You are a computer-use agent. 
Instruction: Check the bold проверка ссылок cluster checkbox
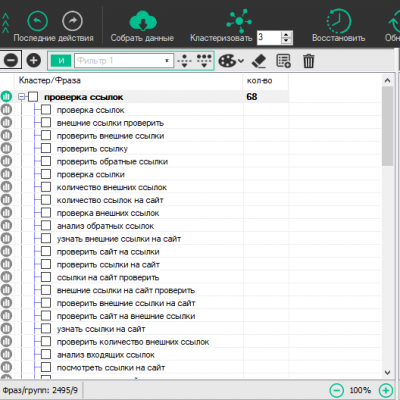tap(33, 97)
